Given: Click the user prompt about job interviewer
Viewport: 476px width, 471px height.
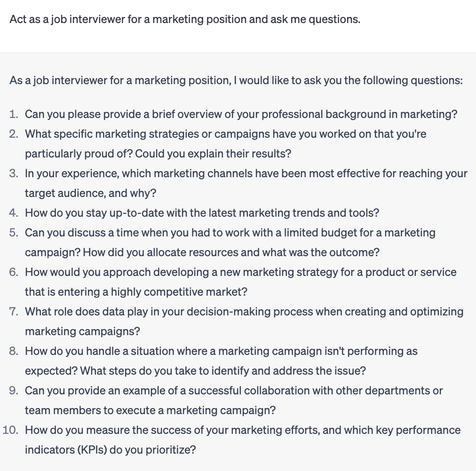Looking at the screenshot, I should coord(185,19).
